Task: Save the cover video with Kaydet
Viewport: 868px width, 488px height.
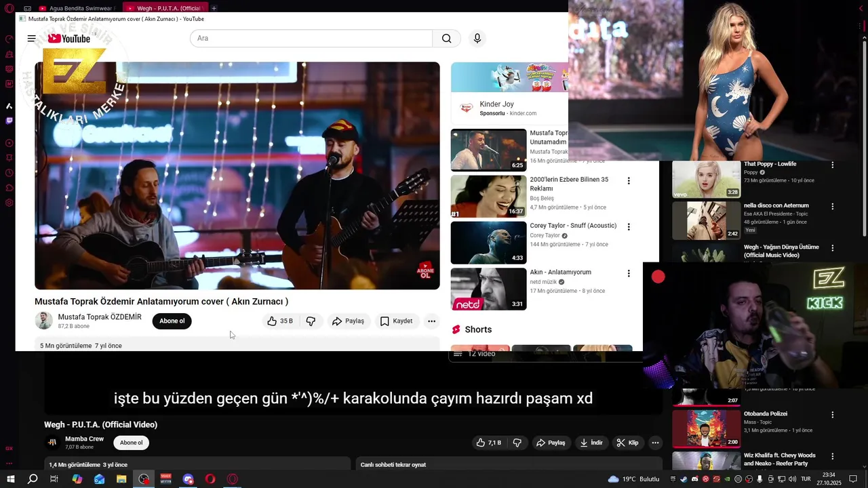Action: click(x=396, y=321)
